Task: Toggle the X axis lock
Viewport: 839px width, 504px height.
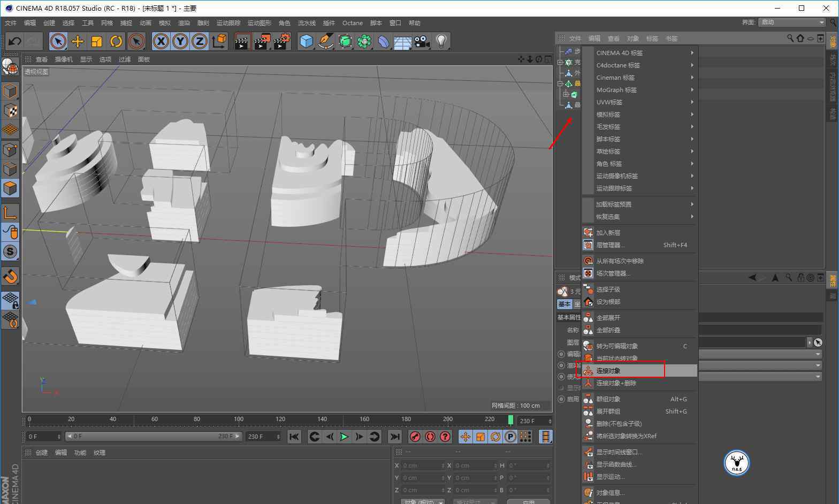Action: point(161,41)
